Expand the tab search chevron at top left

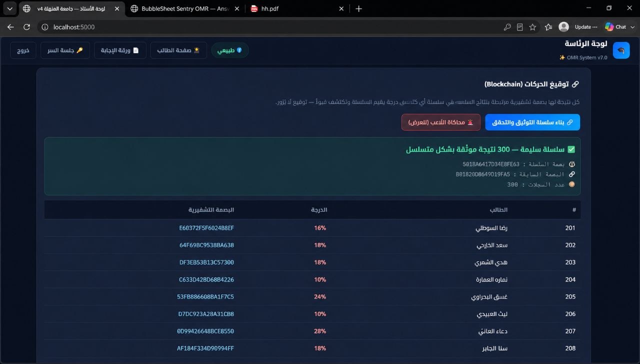10,8
